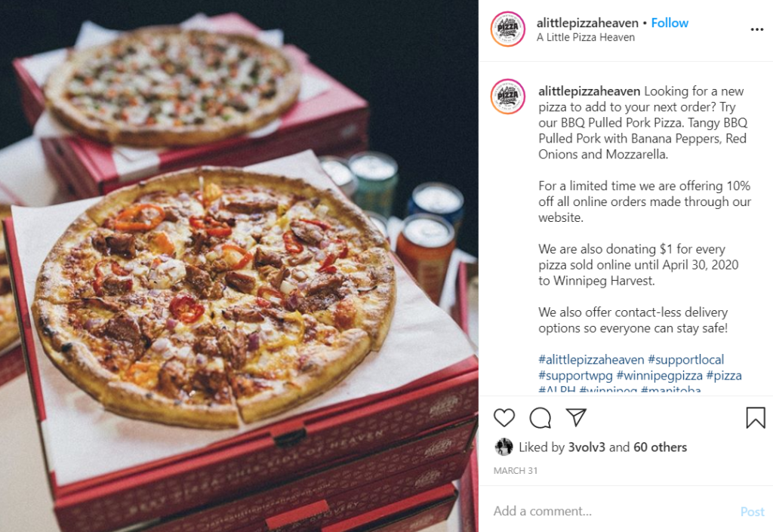Viewport: 773px width, 532px height.
Task: Open the alittlepizzaheaven username in the header
Action: click(x=587, y=23)
